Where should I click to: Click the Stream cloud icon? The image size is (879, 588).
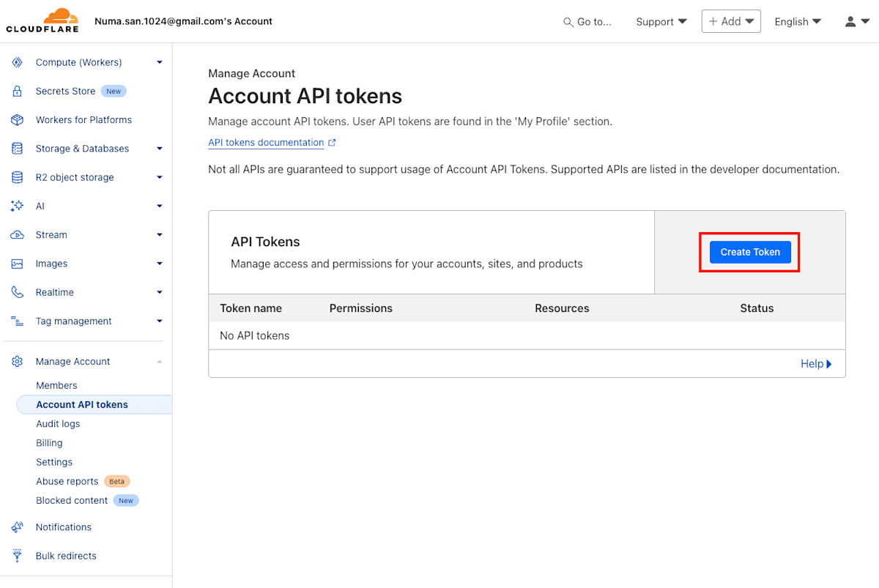point(17,235)
